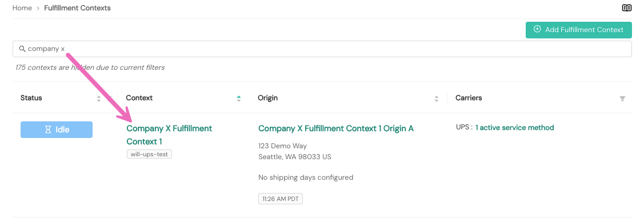The image size is (644, 221).
Task: Open the Company X Fulfillment Context 1 Origin A link
Action: [x=336, y=128]
